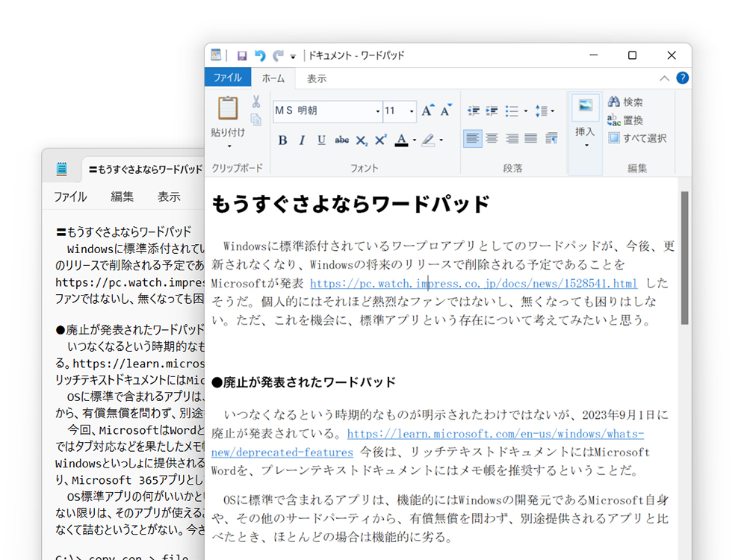Screen dimensions: 747x560
Task: Start a bulleted list
Action: pyautogui.click(x=512, y=111)
